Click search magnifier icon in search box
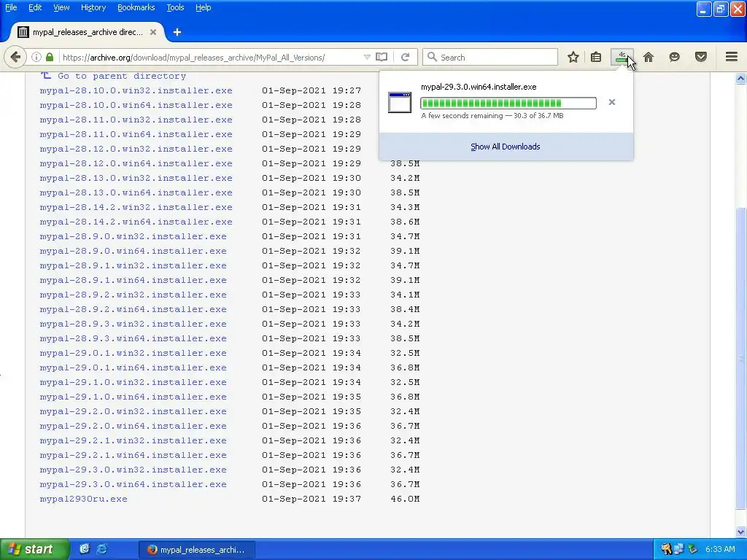Screen dimensions: 747x560 coord(432,57)
